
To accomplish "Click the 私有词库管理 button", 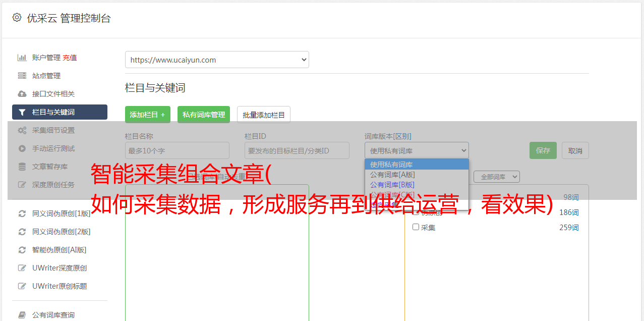I will click(x=204, y=115).
